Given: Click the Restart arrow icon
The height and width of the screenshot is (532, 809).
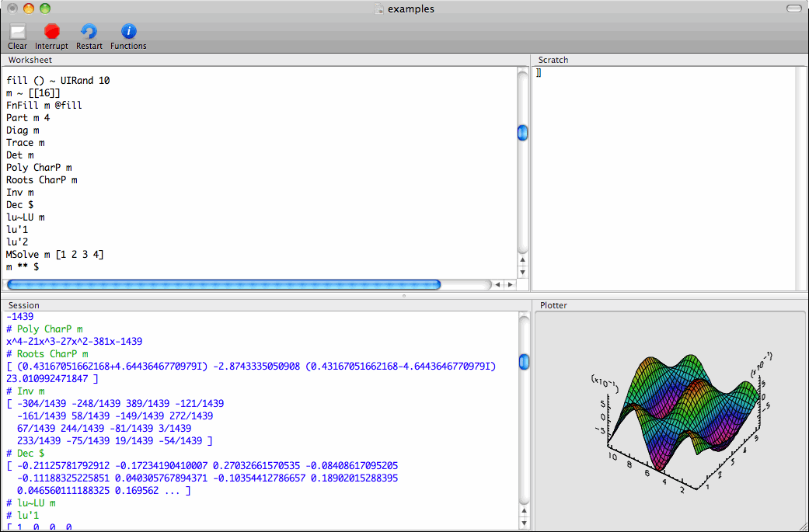Looking at the screenshot, I should (x=89, y=32).
